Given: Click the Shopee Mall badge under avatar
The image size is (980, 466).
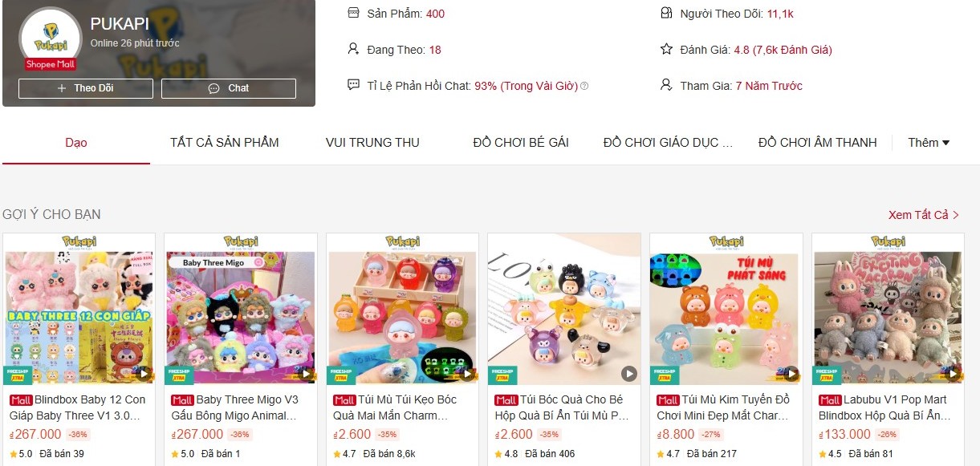Looking at the screenshot, I should 51,64.
